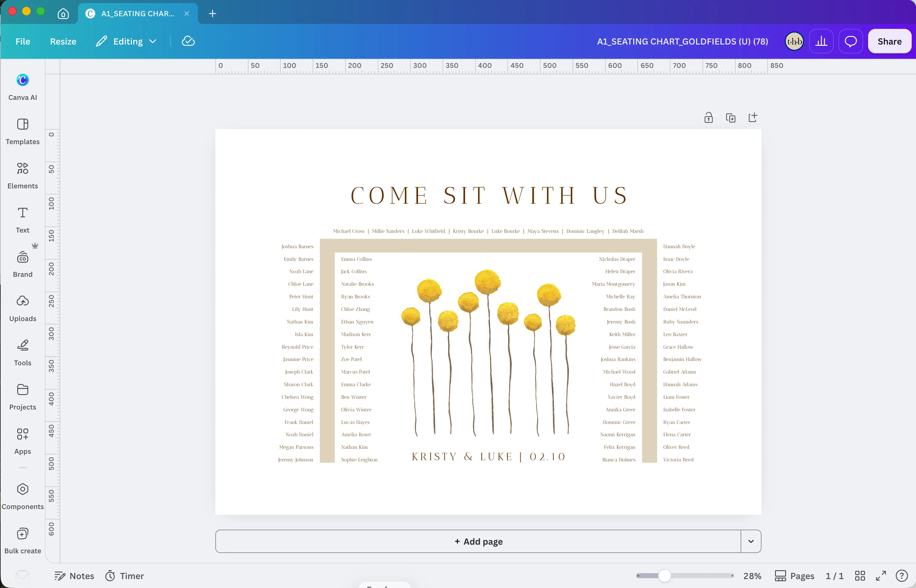
Task: Open the Apps panel
Action: point(22,441)
